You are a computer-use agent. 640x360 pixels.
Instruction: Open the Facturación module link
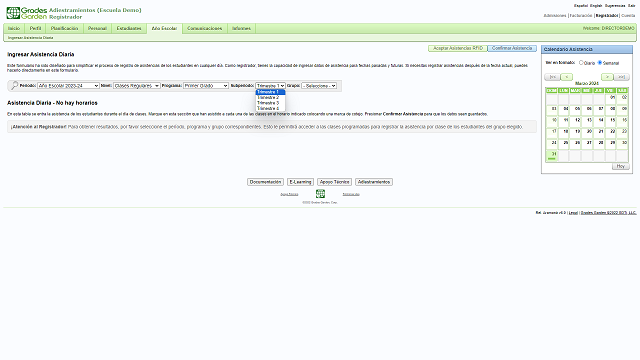580,16
